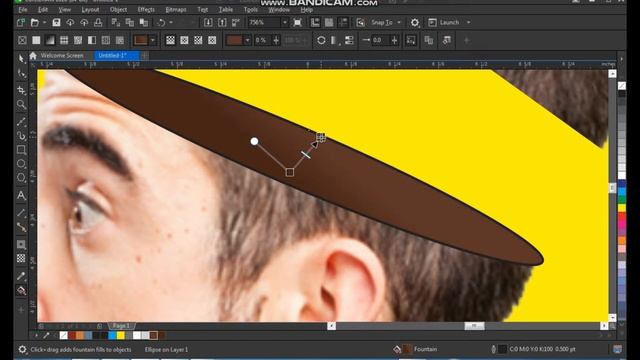Pick blue swatch in document palette

tap(112, 336)
